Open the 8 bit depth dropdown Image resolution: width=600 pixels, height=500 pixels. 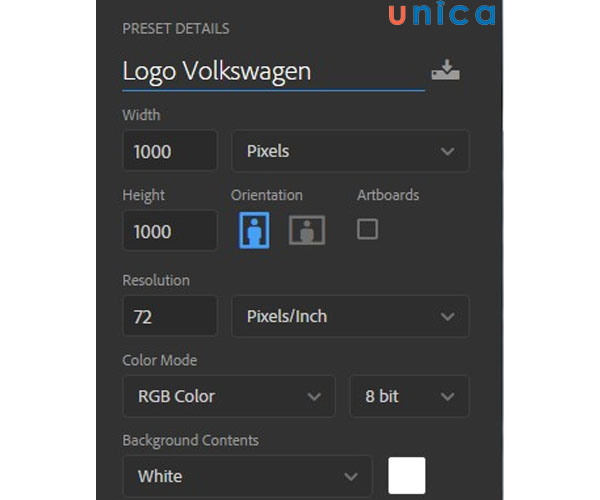coord(408,396)
